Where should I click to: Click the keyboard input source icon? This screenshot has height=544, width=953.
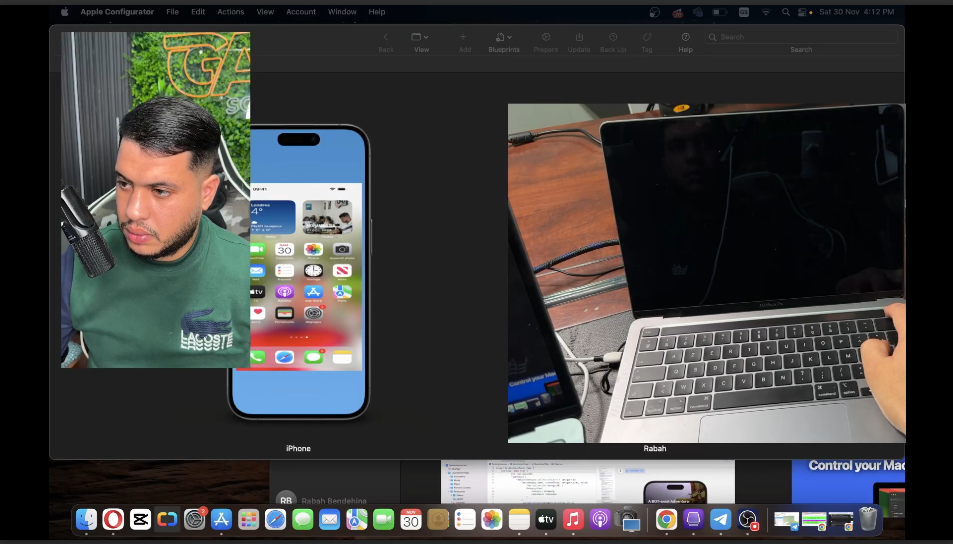(744, 12)
